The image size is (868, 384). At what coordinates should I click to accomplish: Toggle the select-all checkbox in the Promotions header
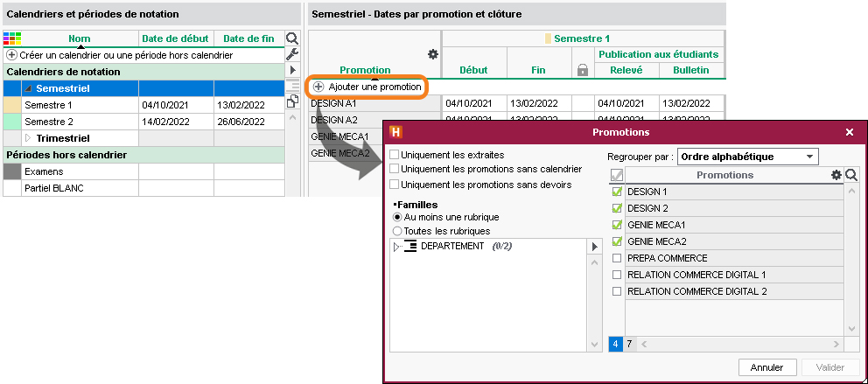coord(617,176)
